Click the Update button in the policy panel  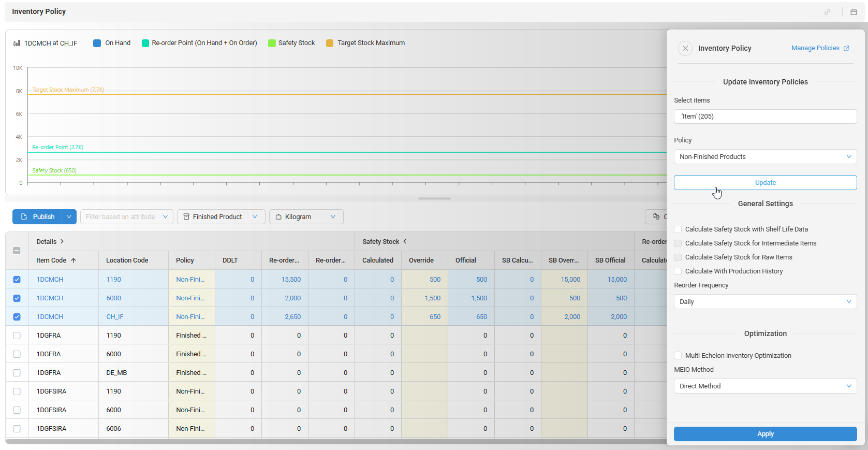(x=766, y=183)
